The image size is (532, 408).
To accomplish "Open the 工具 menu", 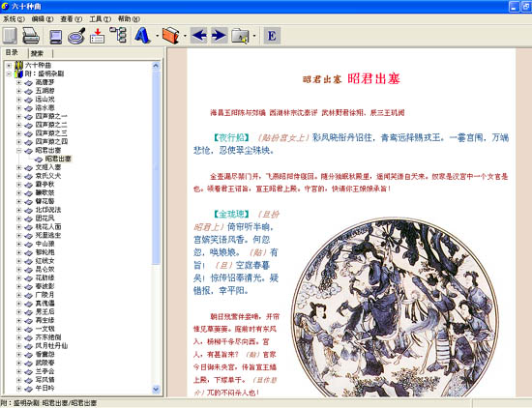I will [100, 19].
